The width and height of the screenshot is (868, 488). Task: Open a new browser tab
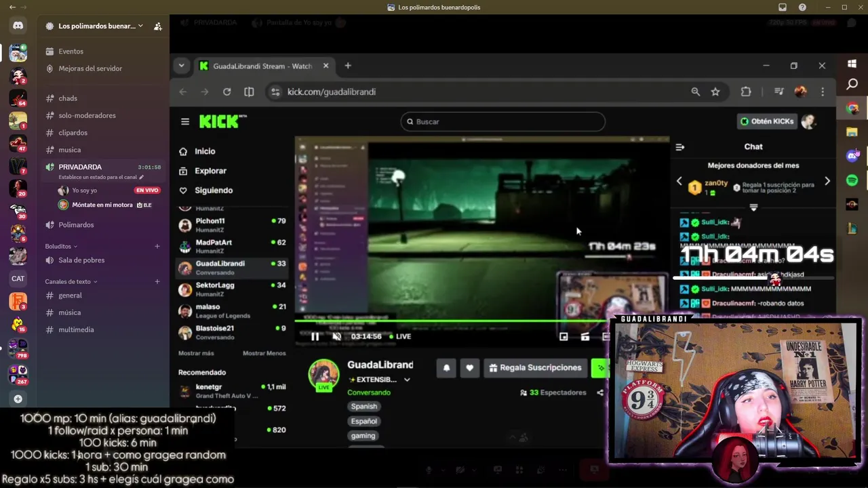[348, 66]
